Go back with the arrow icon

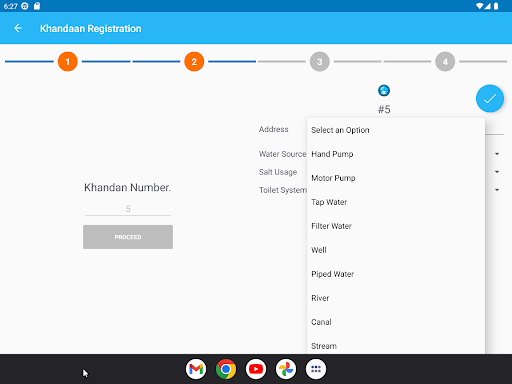click(x=18, y=28)
